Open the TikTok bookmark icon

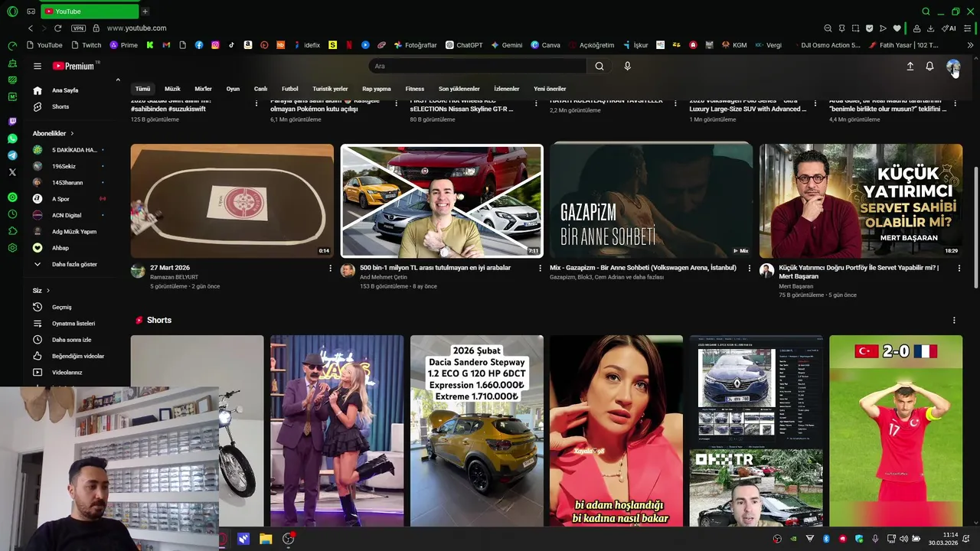pyautogui.click(x=231, y=45)
